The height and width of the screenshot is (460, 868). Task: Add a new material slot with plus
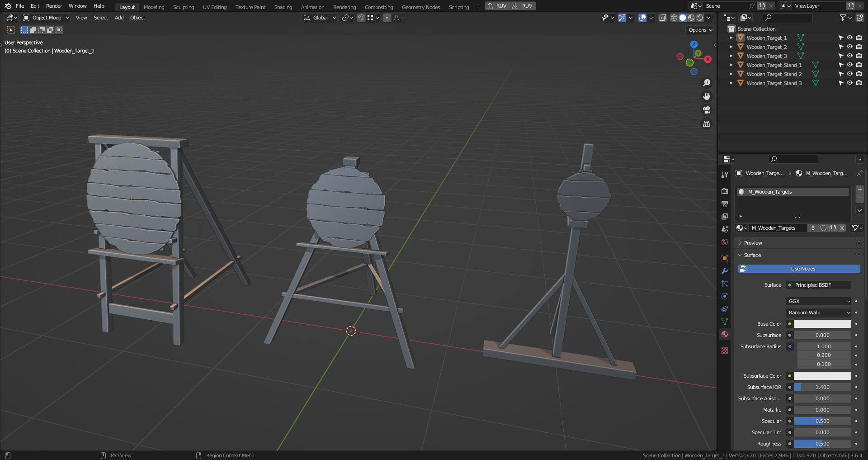(860, 190)
